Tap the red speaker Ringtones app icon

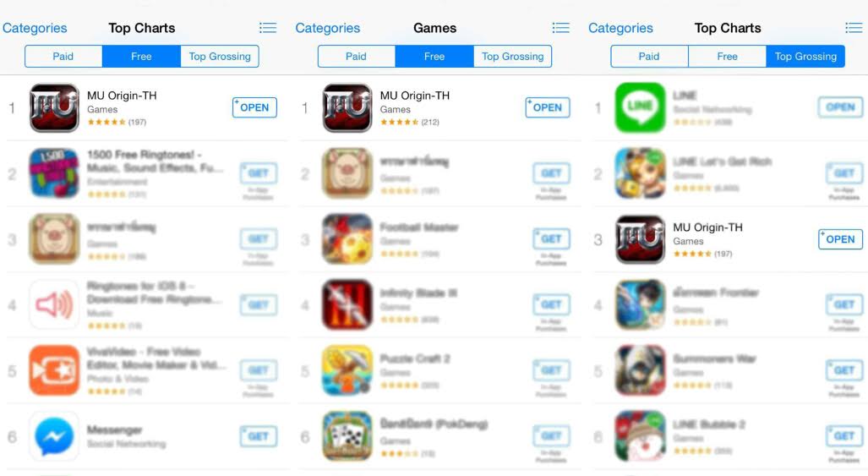(x=54, y=305)
